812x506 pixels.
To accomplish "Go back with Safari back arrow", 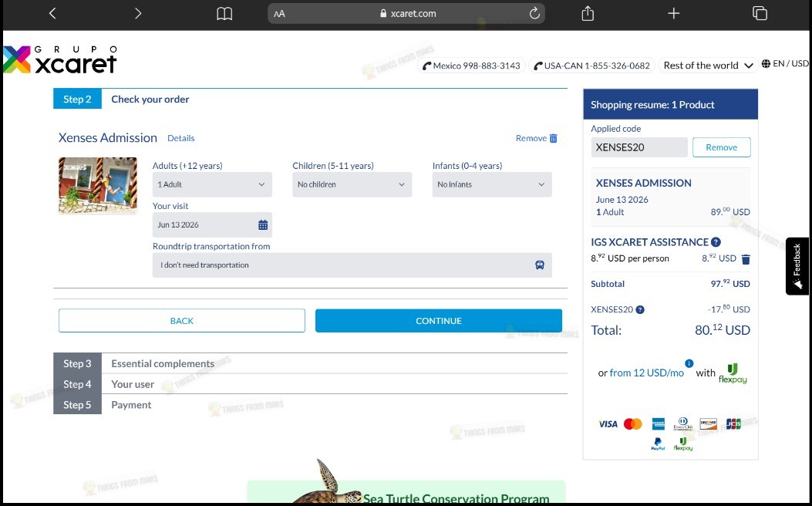I will pyautogui.click(x=52, y=13).
